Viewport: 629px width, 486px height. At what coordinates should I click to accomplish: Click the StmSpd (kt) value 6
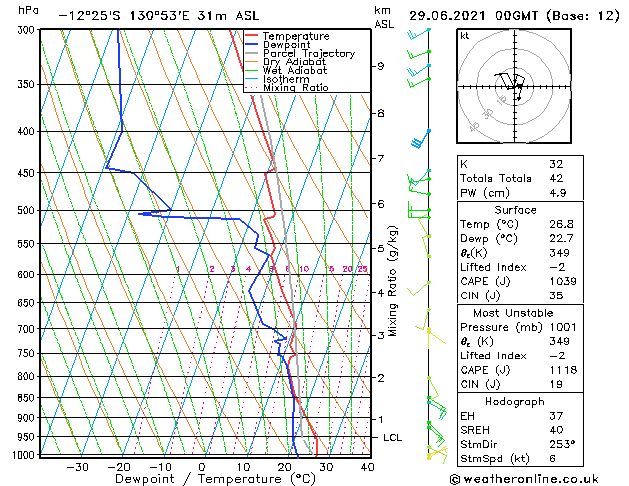pyautogui.click(x=552, y=458)
